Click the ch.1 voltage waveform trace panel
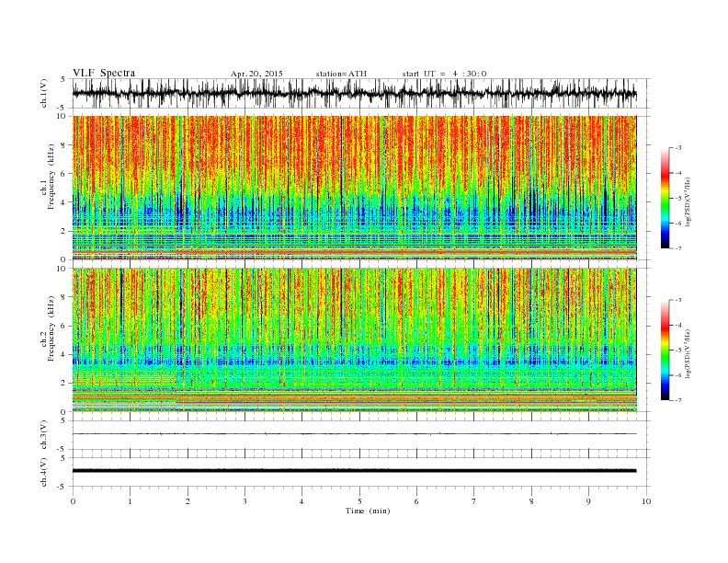The width and height of the screenshot is (728, 563). [x=361, y=94]
